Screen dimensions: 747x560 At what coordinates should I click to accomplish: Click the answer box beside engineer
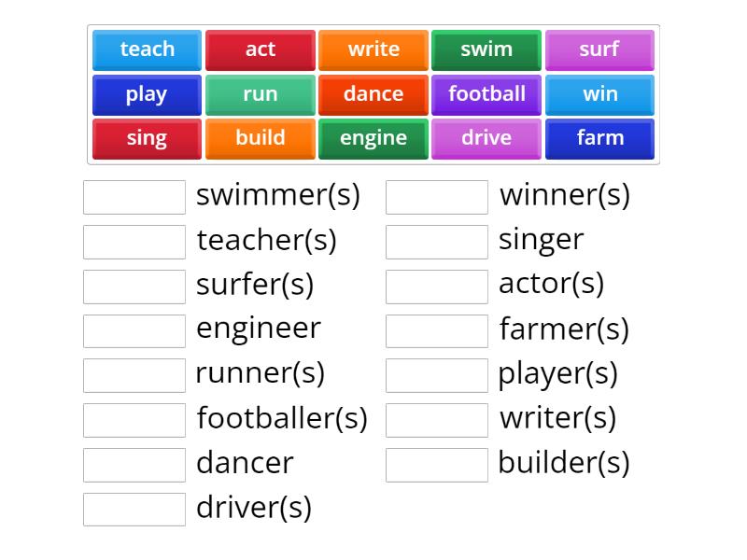point(134,329)
